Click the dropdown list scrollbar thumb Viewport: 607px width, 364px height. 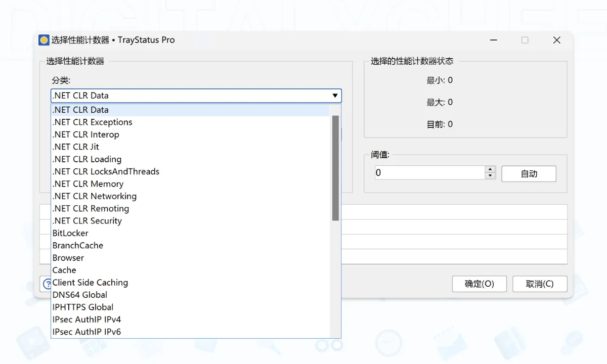click(x=335, y=168)
